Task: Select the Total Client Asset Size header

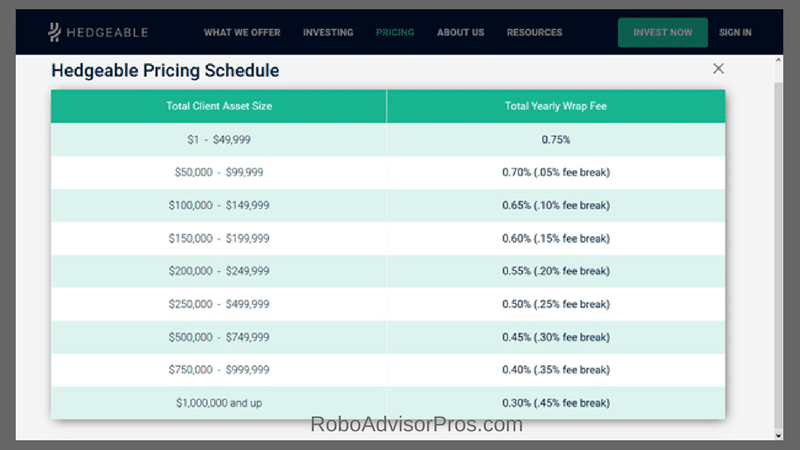Action: tap(219, 106)
